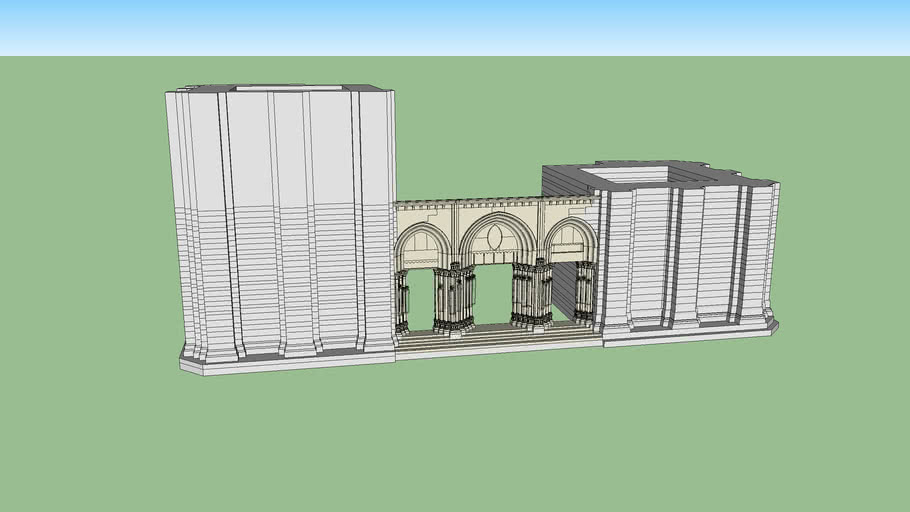Pick the column cluster right of central opening
This screenshot has width=910, height=512.
click(x=531, y=293)
